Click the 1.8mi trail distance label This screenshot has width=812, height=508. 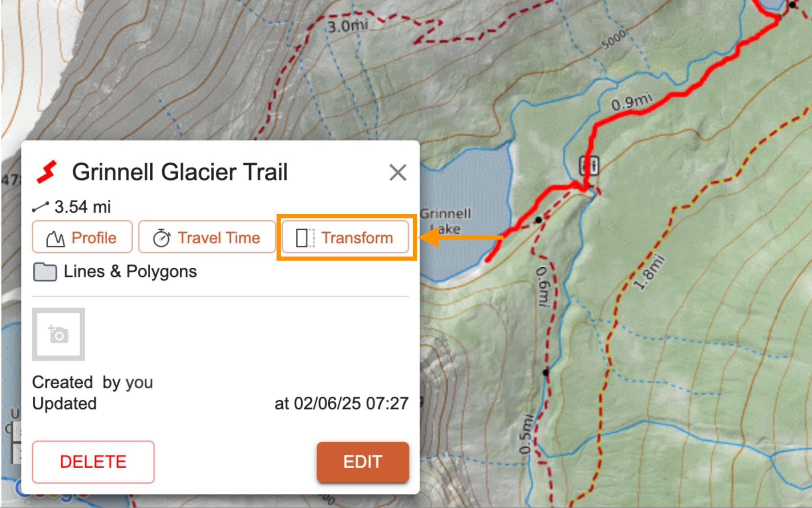tap(650, 272)
